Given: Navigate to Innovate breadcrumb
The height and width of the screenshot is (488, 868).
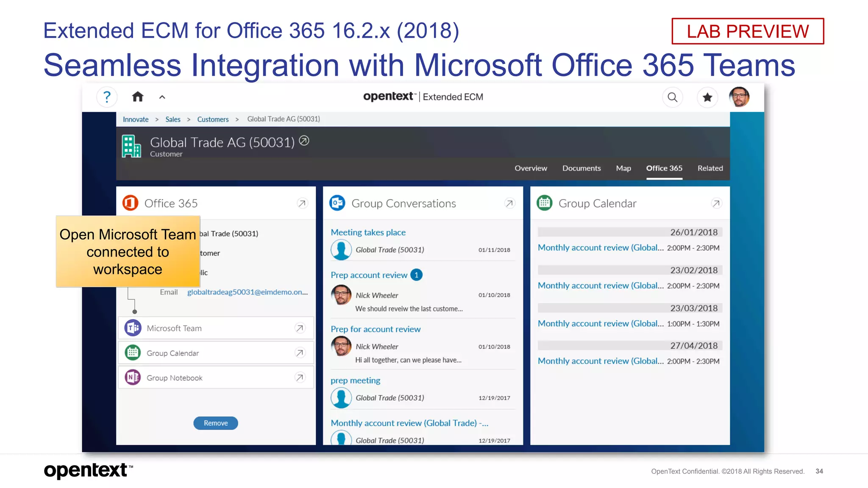Looking at the screenshot, I should (x=136, y=119).
